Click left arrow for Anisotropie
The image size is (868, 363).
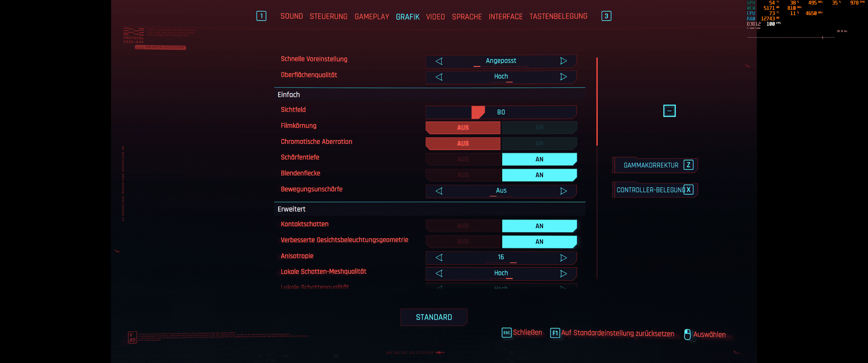[x=439, y=258]
